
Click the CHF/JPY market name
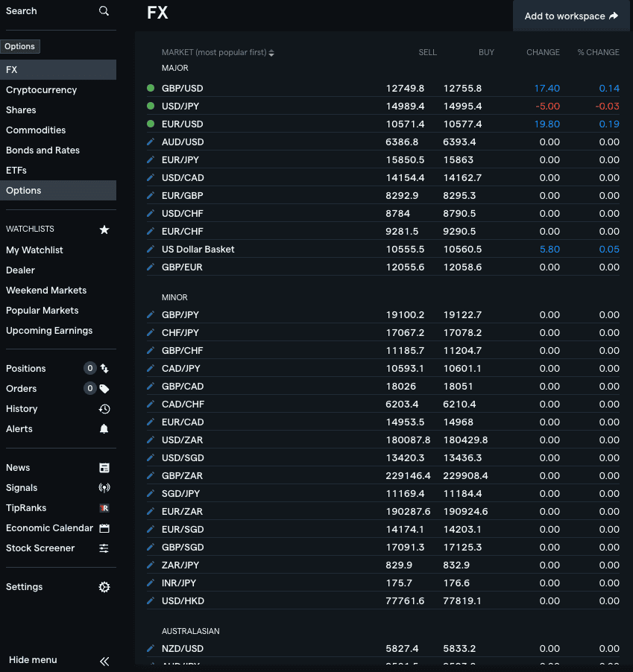coord(180,333)
